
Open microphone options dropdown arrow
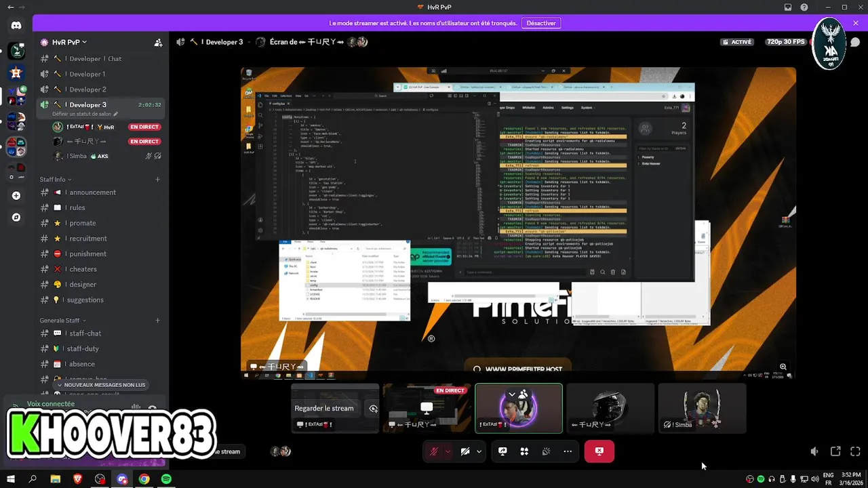tap(448, 451)
